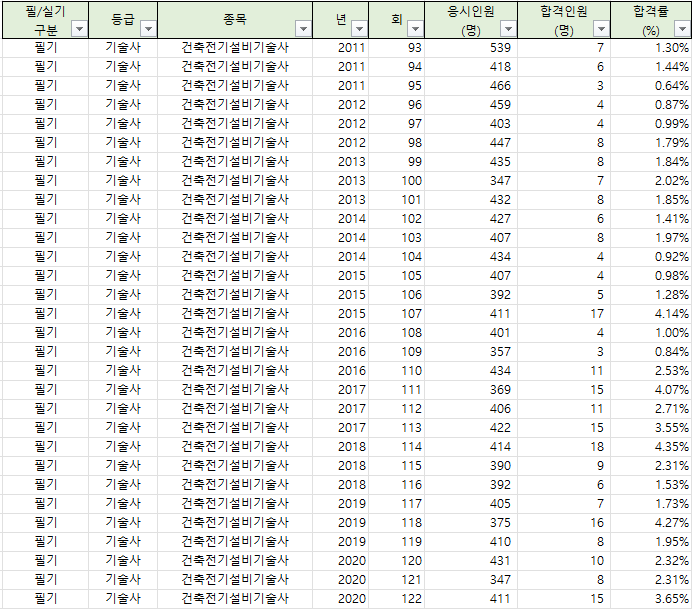Viewport: 692px width, 609px height.
Task: Open filter dropdown for 등급 column
Action: [x=149, y=29]
